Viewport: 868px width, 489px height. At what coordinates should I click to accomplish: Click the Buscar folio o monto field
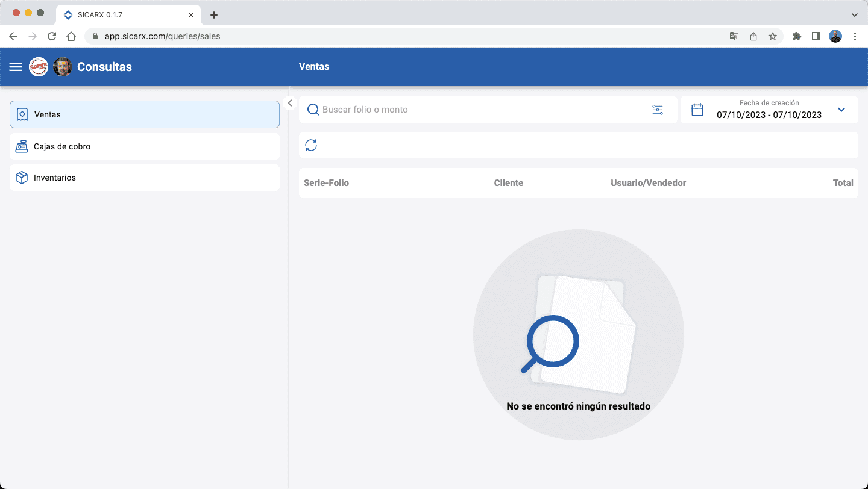click(x=482, y=110)
